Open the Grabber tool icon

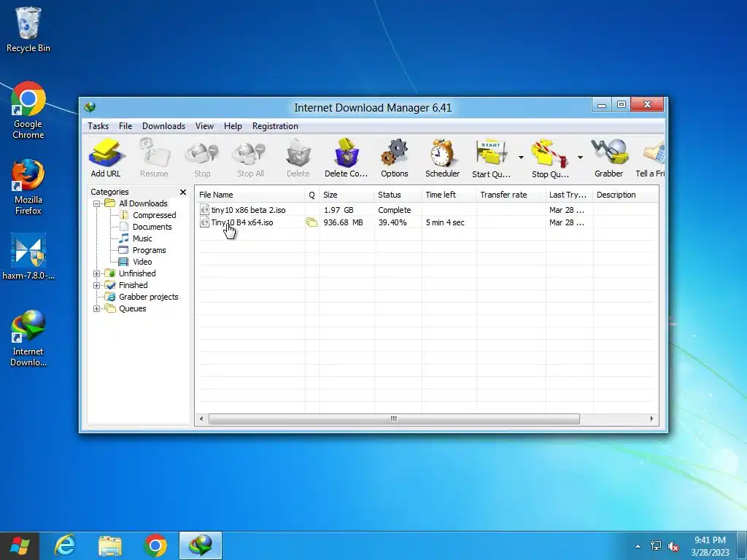[609, 157]
